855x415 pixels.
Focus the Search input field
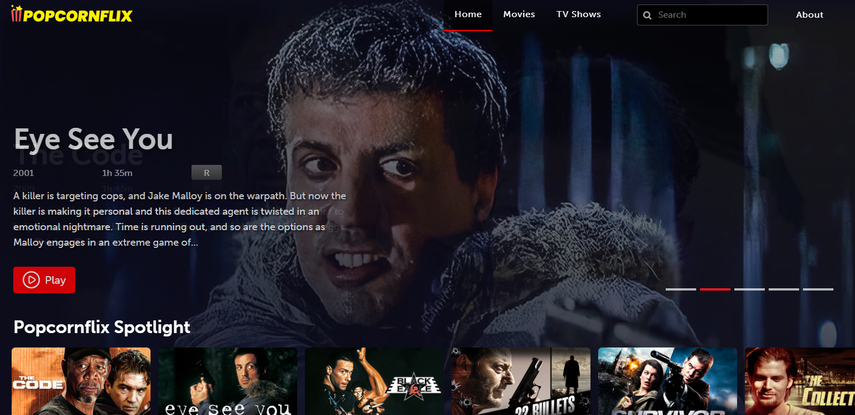[702, 15]
